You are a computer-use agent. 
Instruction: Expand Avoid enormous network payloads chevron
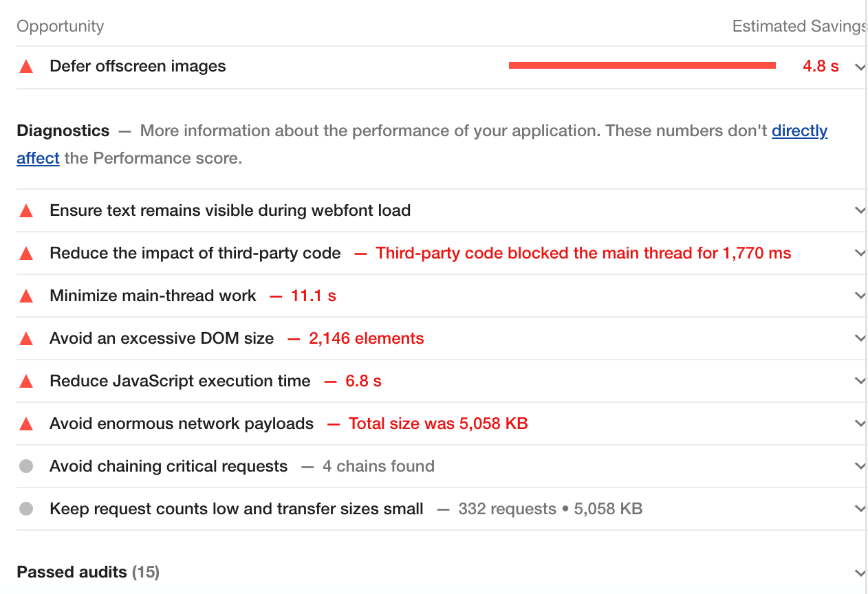point(860,424)
